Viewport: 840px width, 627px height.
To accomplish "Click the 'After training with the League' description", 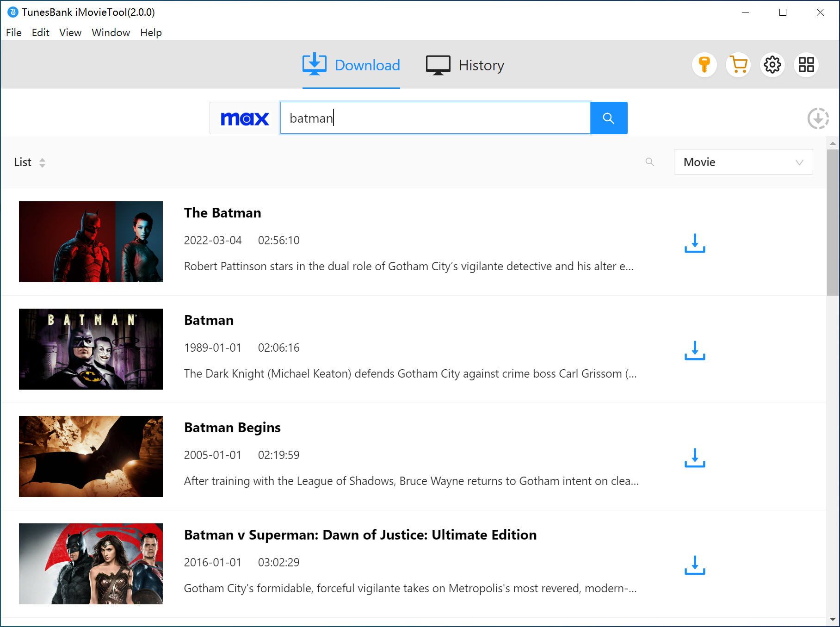I will pos(411,481).
